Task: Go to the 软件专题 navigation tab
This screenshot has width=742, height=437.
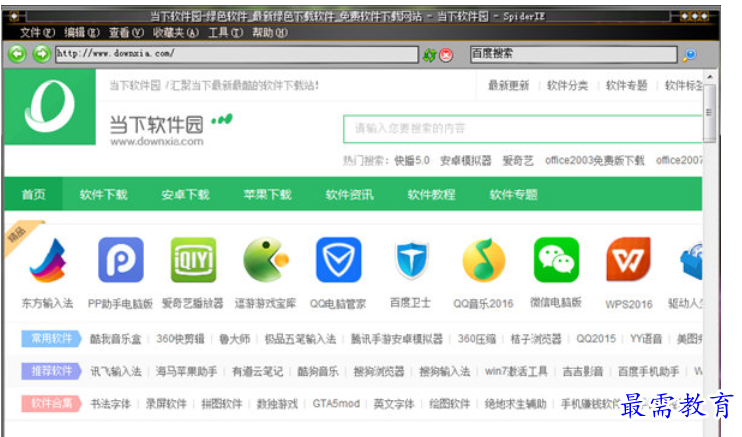Action: tap(513, 194)
